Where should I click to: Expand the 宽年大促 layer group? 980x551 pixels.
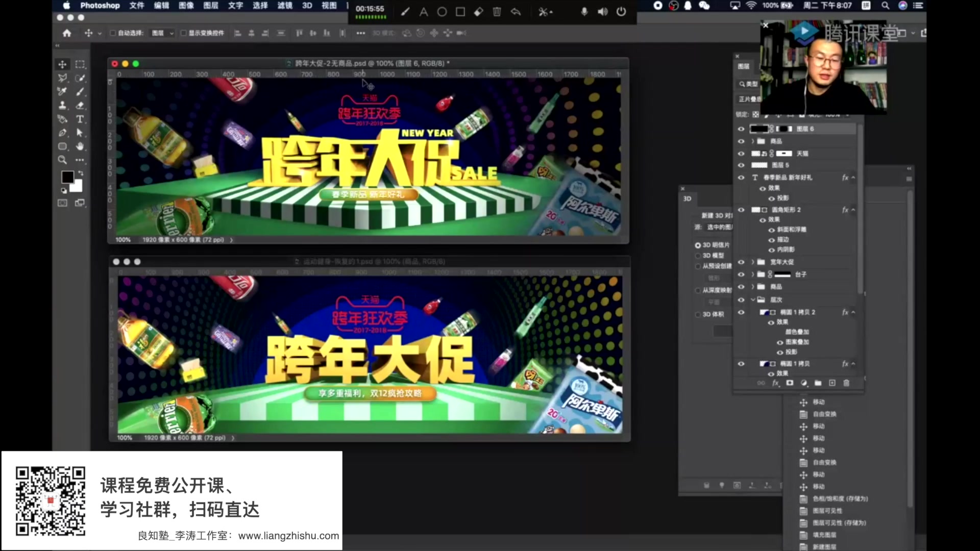[752, 262]
